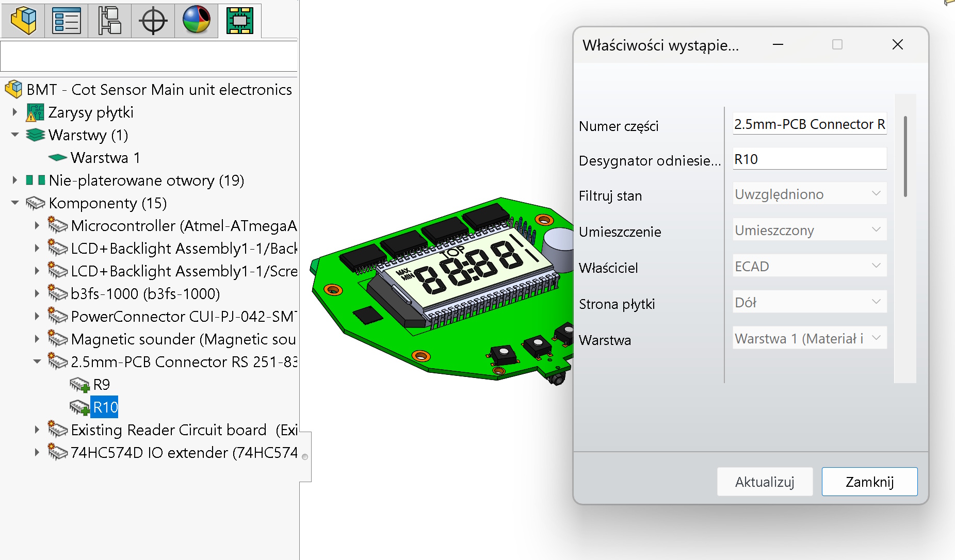This screenshot has height=560, width=955.
Task: Expand the Zarysy płytki node
Action: [15, 112]
